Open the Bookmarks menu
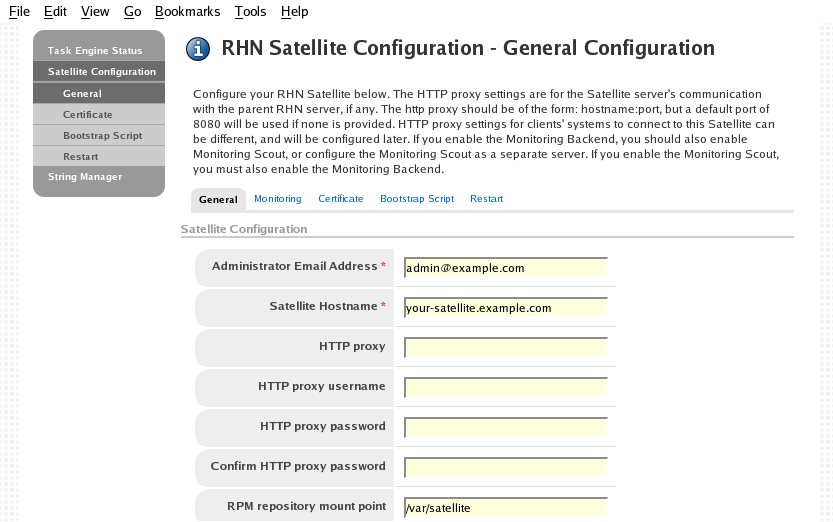Image resolution: width=833 pixels, height=522 pixels. [x=187, y=12]
